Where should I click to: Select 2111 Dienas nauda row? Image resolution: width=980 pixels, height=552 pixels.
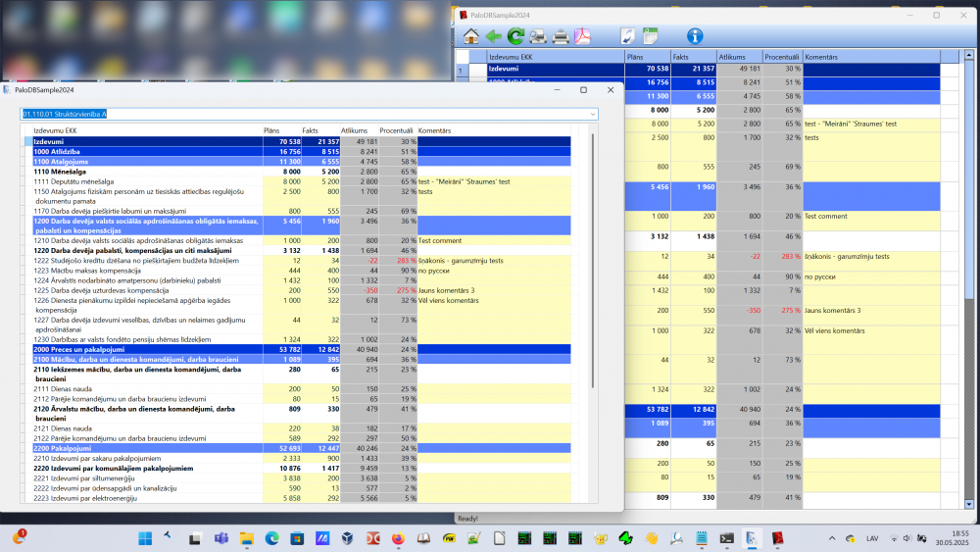click(301, 389)
